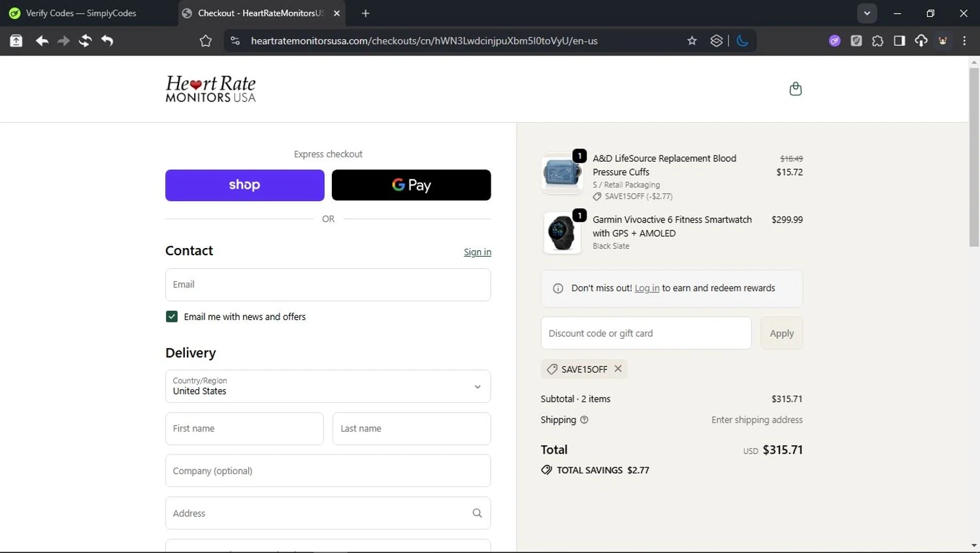Click the address search magnifier icon
Image resolution: width=980 pixels, height=553 pixels.
(477, 513)
